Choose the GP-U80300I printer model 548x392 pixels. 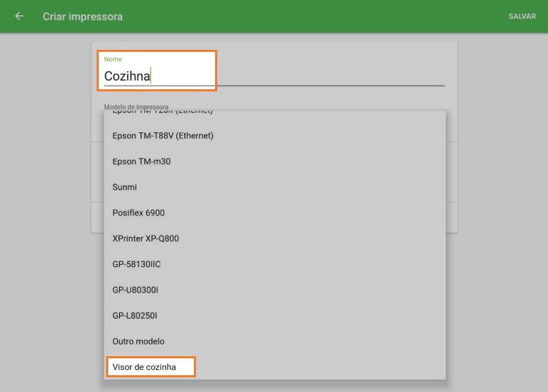pyautogui.click(x=135, y=290)
